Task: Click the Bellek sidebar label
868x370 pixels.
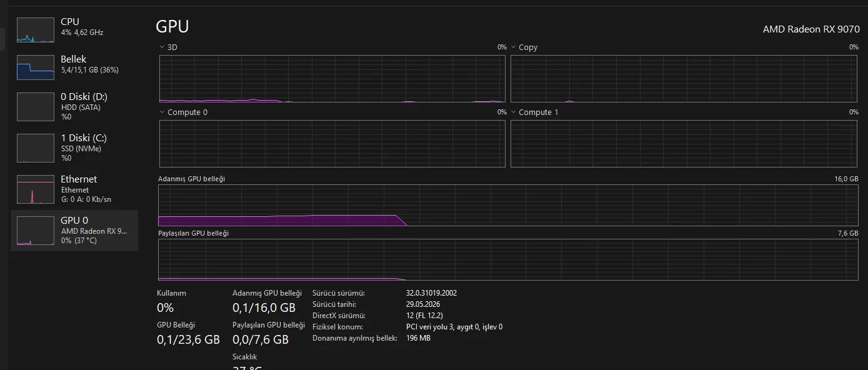Action: [74, 59]
